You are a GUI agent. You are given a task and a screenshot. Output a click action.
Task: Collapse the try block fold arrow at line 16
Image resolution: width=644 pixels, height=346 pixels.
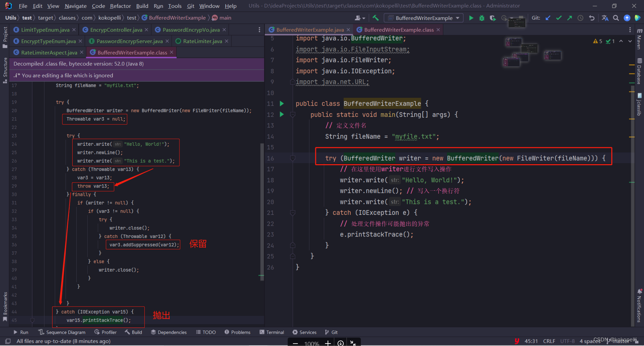[x=293, y=158]
